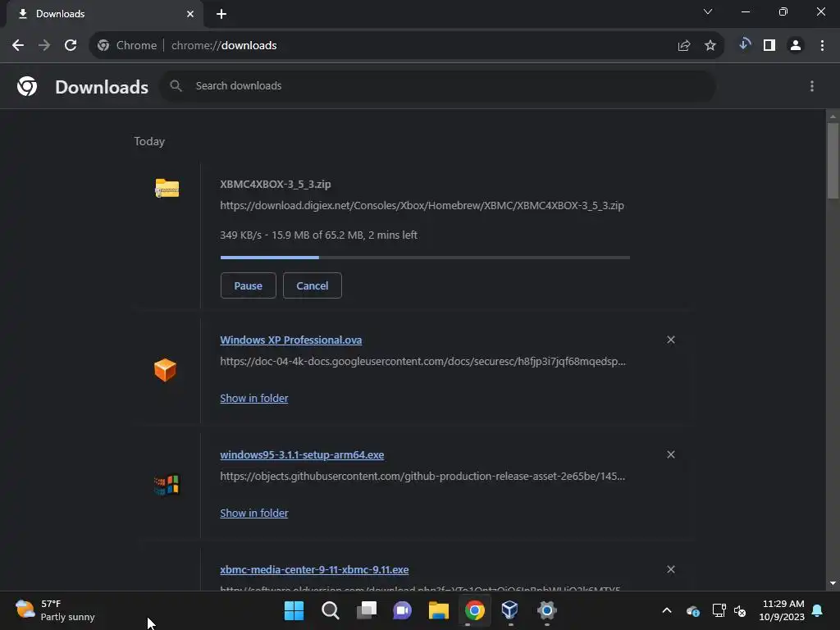Viewport: 840px width, 630px height.
Task: Share this page icon in address bar
Action: pos(683,46)
